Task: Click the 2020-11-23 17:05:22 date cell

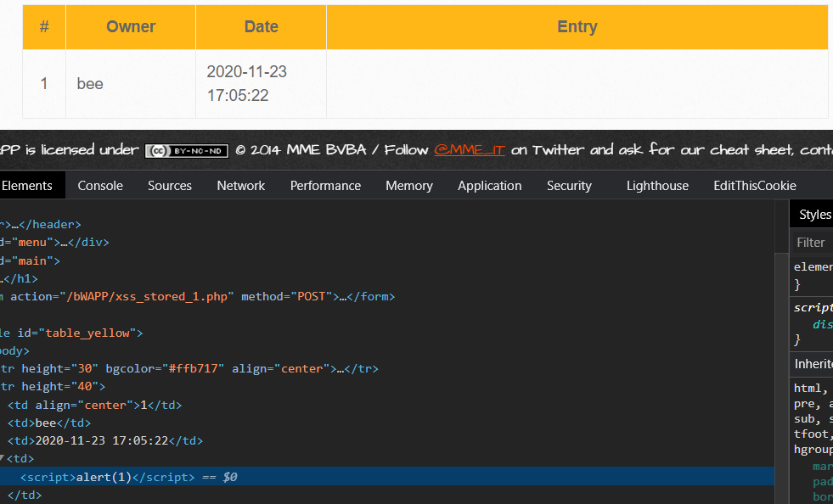Action: click(x=261, y=84)
